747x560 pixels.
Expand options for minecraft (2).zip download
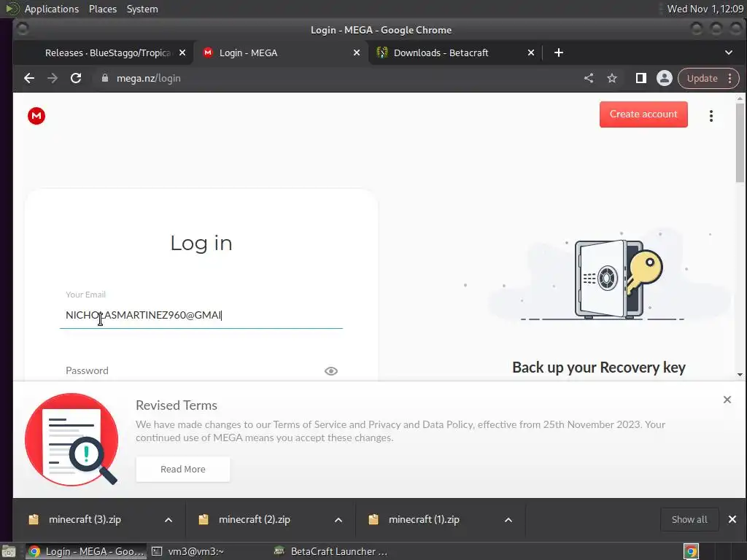tap(338, 520)
